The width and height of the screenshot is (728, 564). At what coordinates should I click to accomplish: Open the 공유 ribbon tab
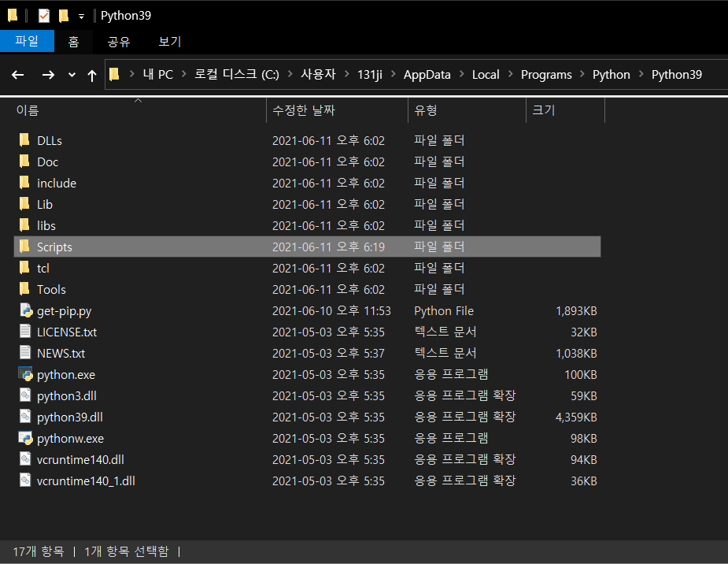[x=119, y=41]
